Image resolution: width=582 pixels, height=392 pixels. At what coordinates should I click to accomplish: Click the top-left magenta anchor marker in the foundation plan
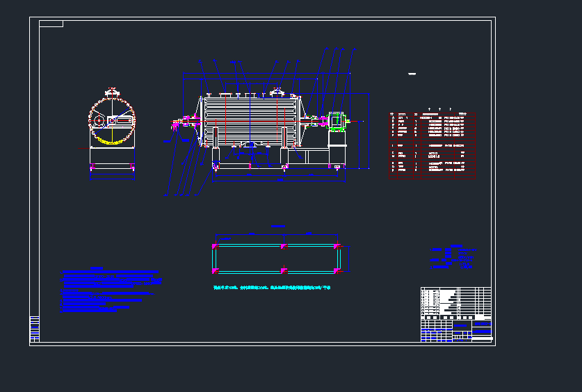(215, 246)
